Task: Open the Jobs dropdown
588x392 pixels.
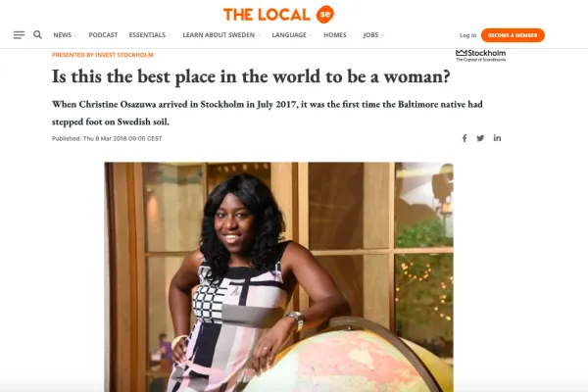Action: click(373, 35)
